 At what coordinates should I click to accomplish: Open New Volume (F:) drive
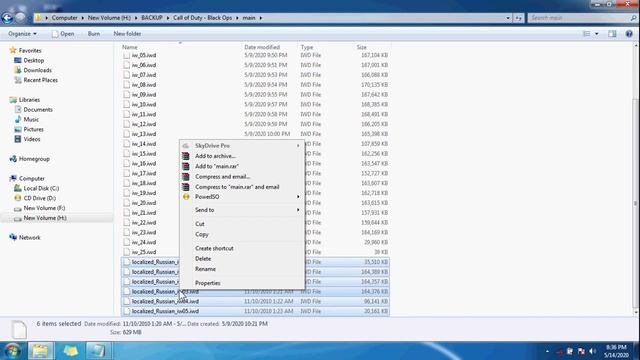pos(44,208)
